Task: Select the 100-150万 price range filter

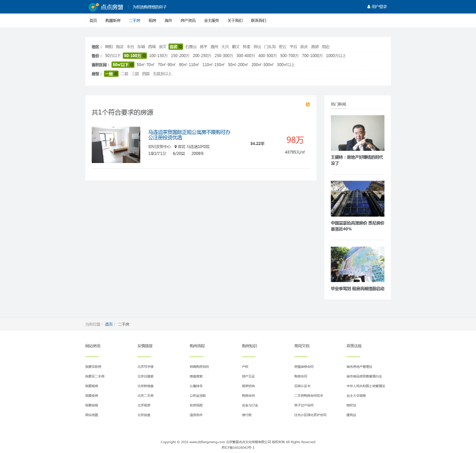Action: (x=158, y=56)
